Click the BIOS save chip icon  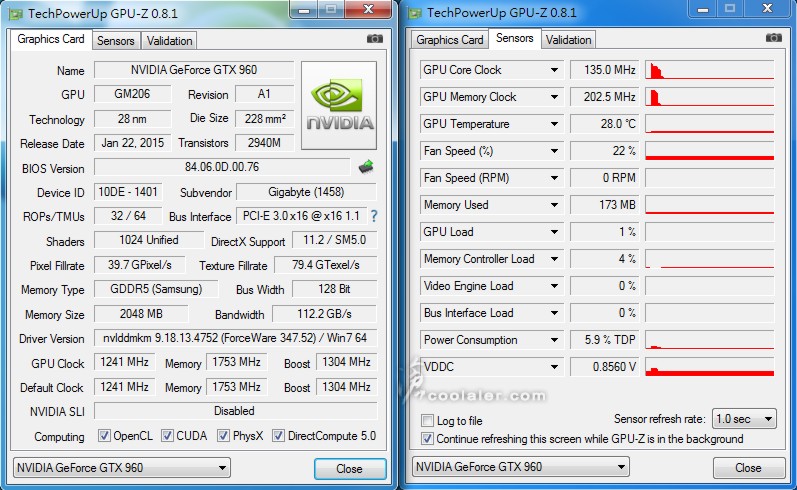tap(366, 167)
